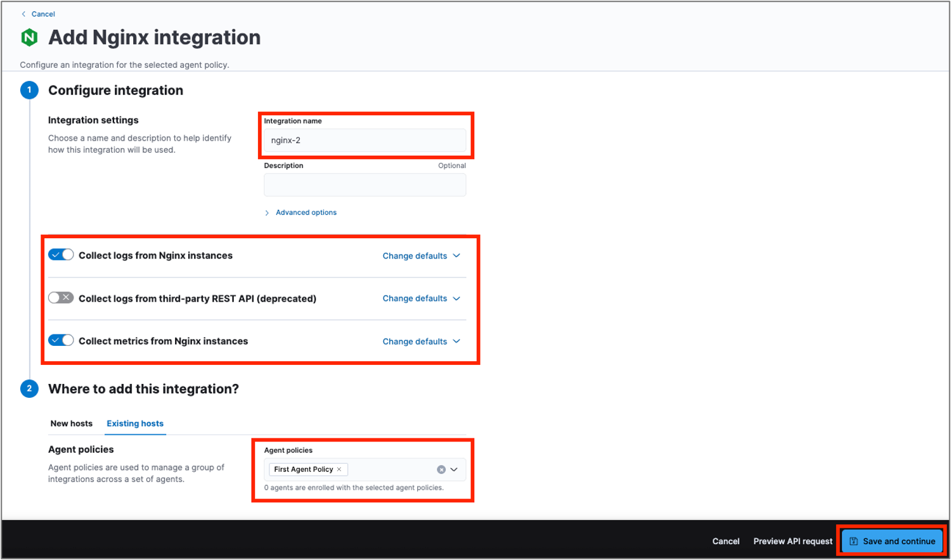Viewport: 951px width, 560px height.
Task: Click Cancel link at top left
Action: [43, 14]
